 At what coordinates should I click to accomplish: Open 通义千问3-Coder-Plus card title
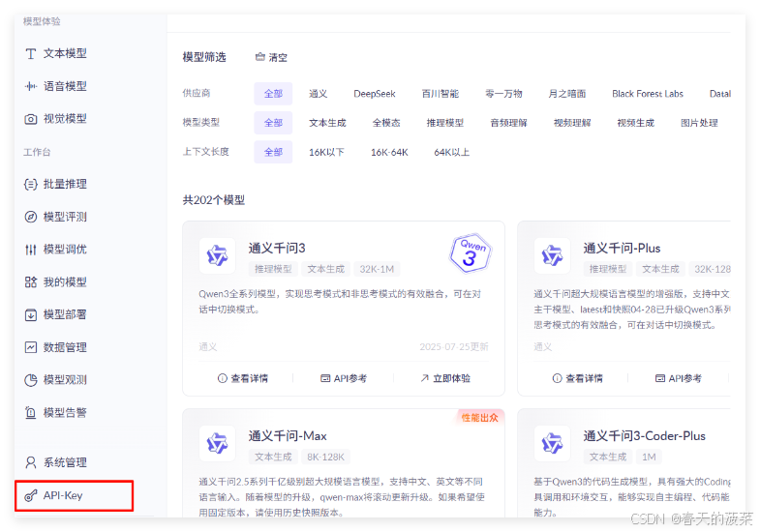[644, 436]
